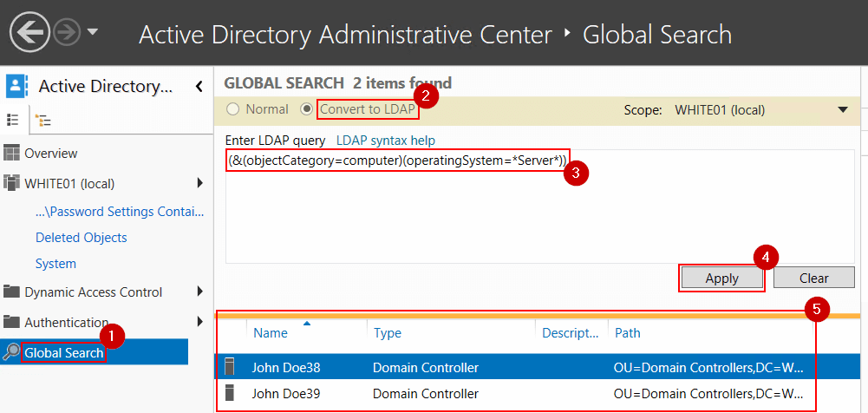868x413 pixels.
Task: Click Domain Controller type of John Doe39
Action: pyautogui.click(x=426, y=394)
